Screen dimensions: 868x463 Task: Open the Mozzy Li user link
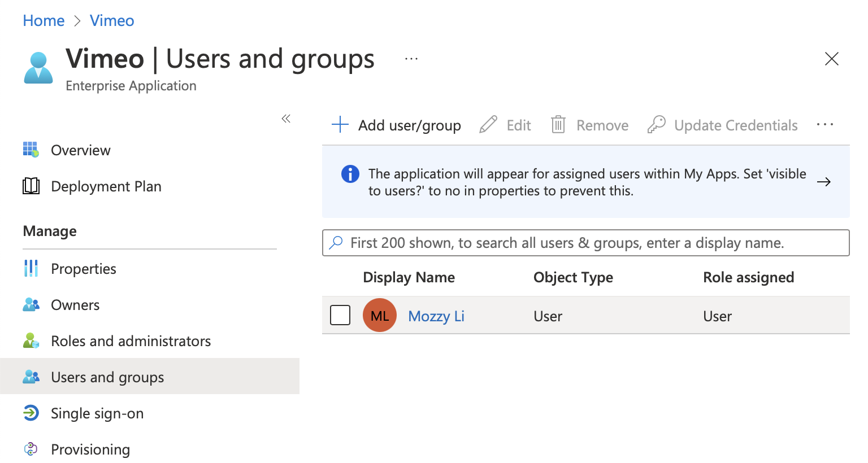pos(436,316)
